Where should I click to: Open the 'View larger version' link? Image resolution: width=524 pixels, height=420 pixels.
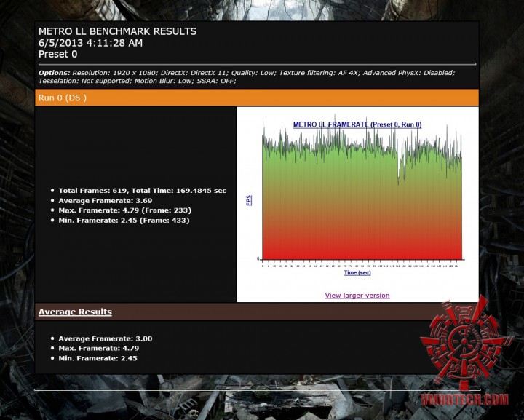[357, 296]
